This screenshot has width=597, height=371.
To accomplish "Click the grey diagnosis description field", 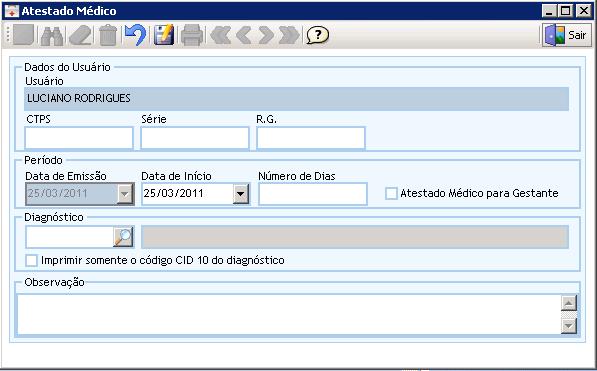I will (x=355, y=237).
